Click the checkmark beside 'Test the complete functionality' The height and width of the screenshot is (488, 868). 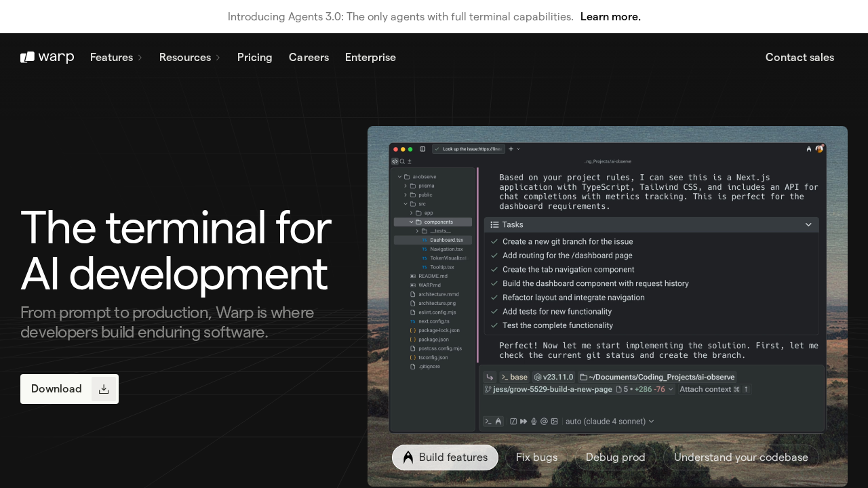[494, 325]
